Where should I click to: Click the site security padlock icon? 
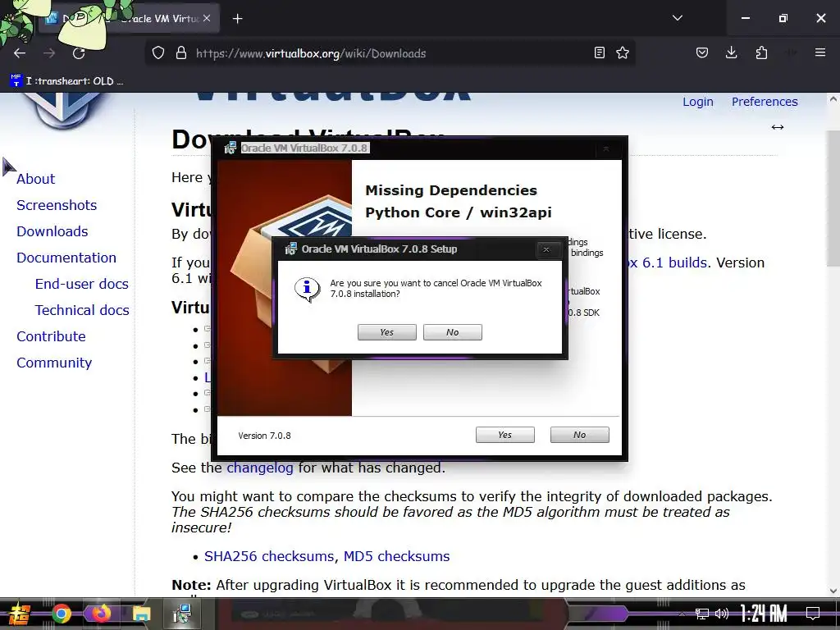coord(181,53)
